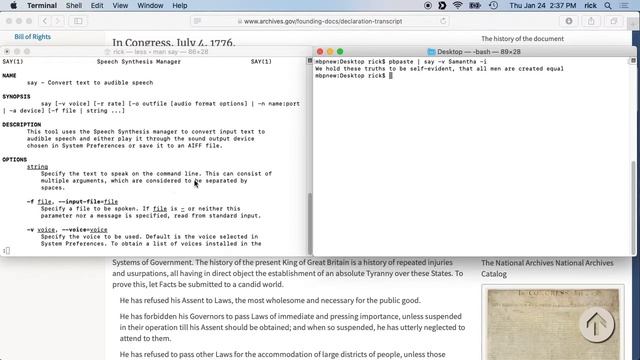
Task: Open the Bill of Rights link
Action: (33, 37)
